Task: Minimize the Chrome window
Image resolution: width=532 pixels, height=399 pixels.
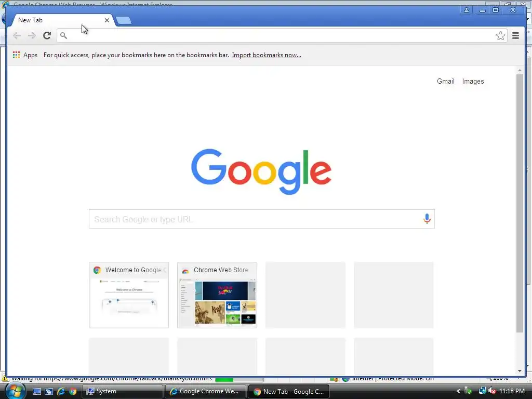Action: [482, 10]
